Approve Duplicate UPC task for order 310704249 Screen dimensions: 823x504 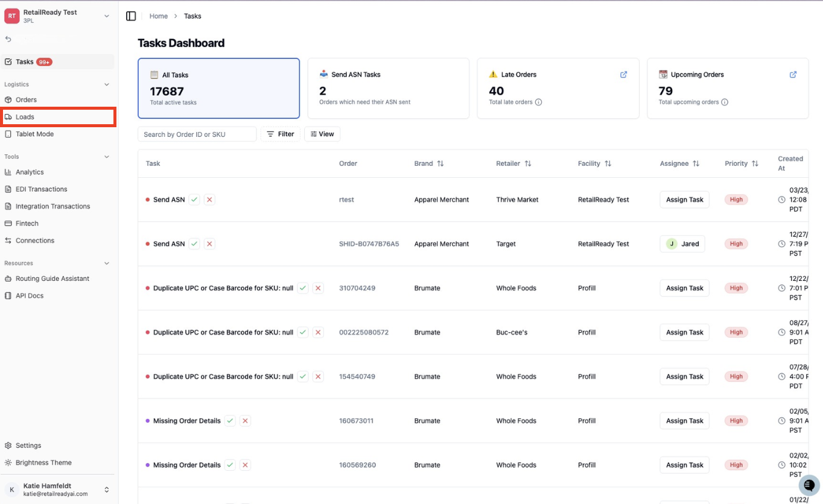pos(303,288)
